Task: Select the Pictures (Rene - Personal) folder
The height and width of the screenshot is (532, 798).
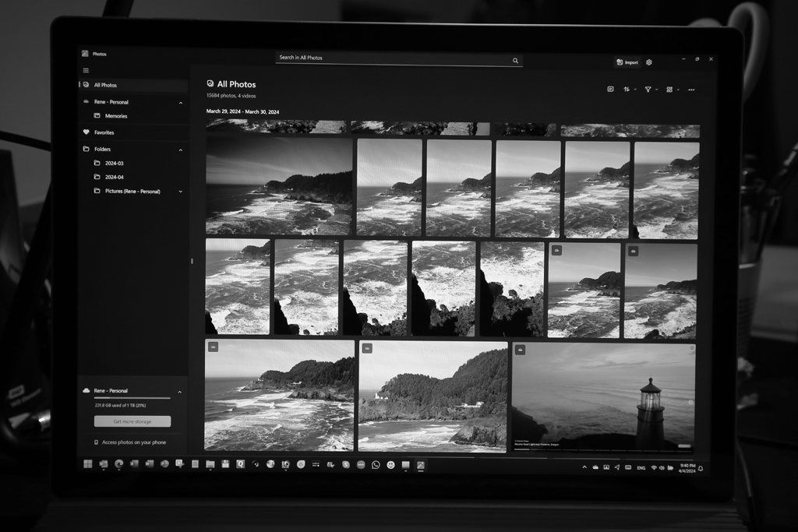Action: 132,192
